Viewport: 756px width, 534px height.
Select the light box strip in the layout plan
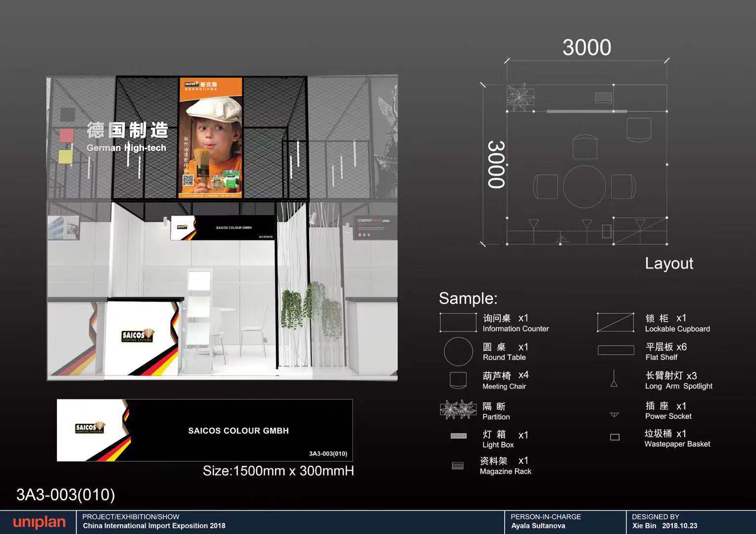(586, 111)
